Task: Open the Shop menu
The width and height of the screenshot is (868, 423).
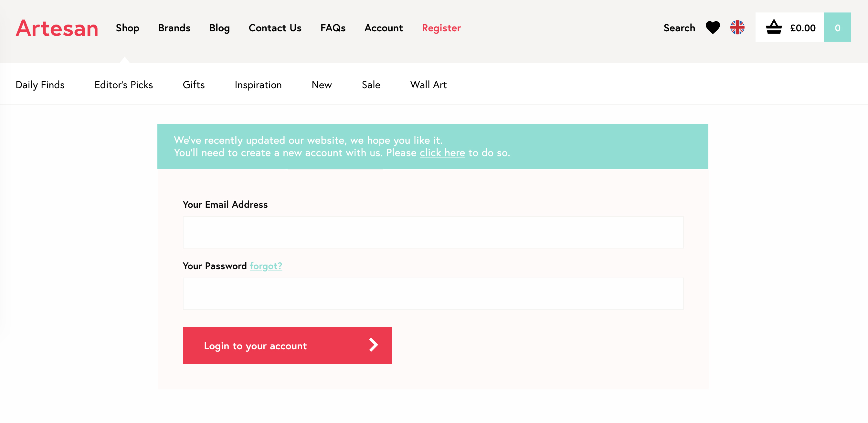Action: (x=127, y=28)
